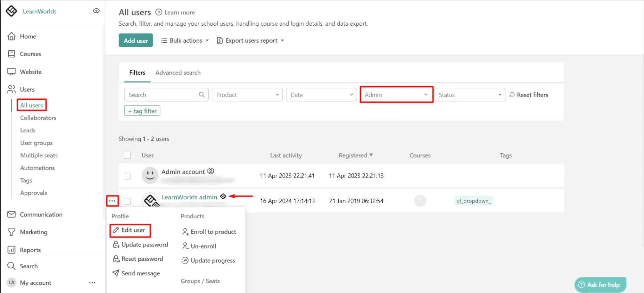Choose Edit user from the context menu
Viewport: 644px width, 293px height.
pos(130,230)
